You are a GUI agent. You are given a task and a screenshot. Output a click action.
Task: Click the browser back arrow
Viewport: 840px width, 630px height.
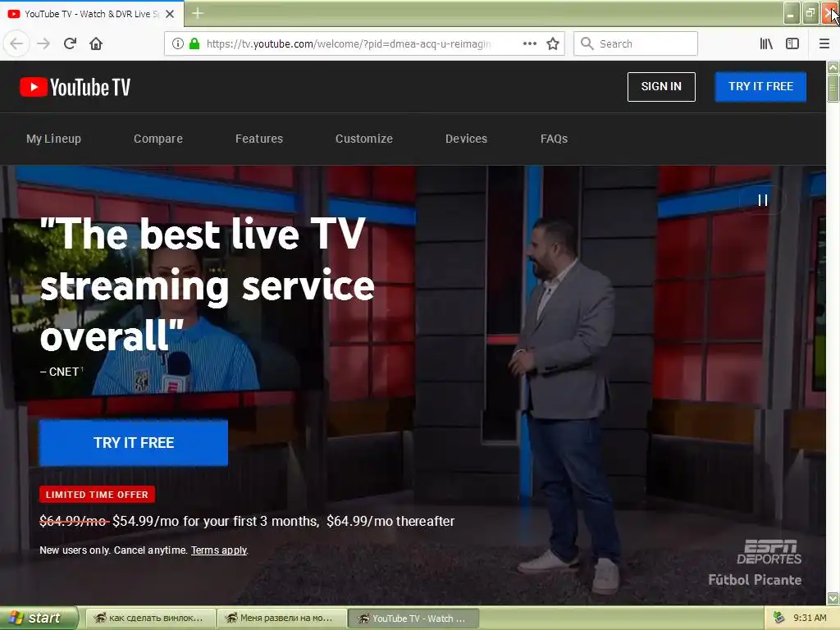coord(16,43)
